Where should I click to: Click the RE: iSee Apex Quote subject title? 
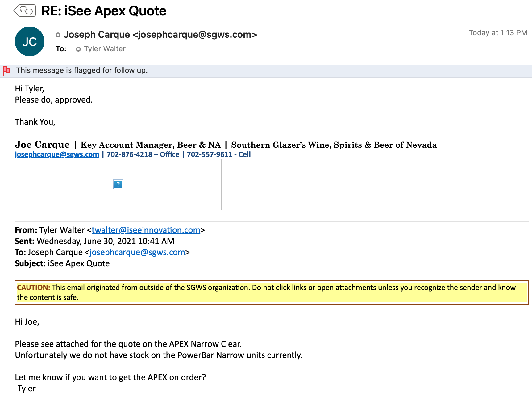[104, 11]
